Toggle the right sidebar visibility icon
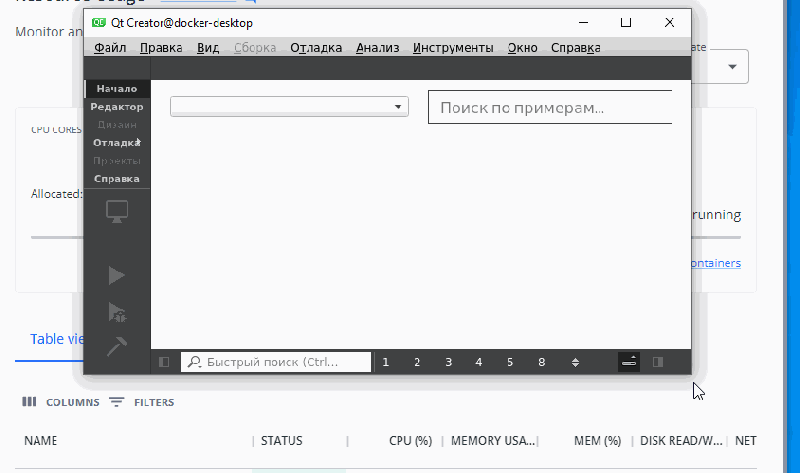This screenshot has width=800, height=473. point(658,362)
